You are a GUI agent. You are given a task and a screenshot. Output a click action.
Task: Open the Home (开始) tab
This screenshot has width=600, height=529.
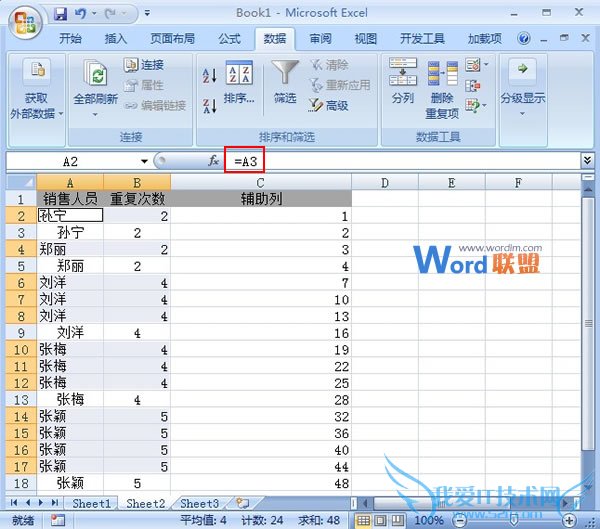coord(70,38)
